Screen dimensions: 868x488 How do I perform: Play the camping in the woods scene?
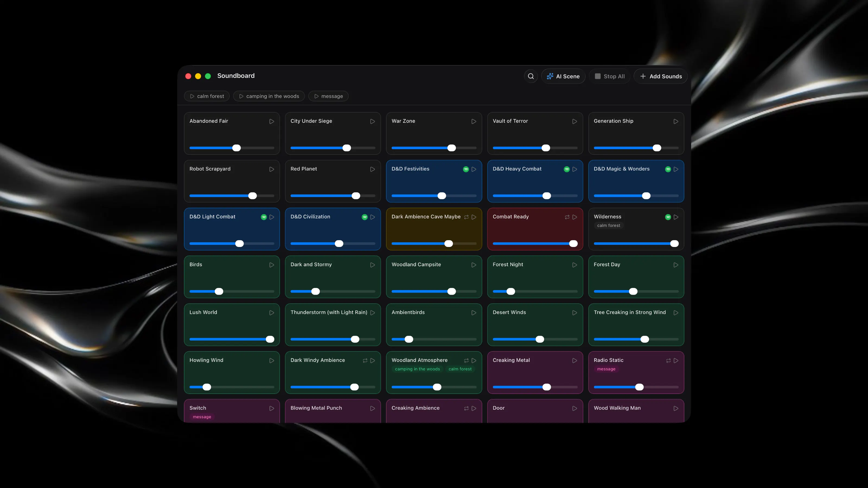tap(269, 96)
